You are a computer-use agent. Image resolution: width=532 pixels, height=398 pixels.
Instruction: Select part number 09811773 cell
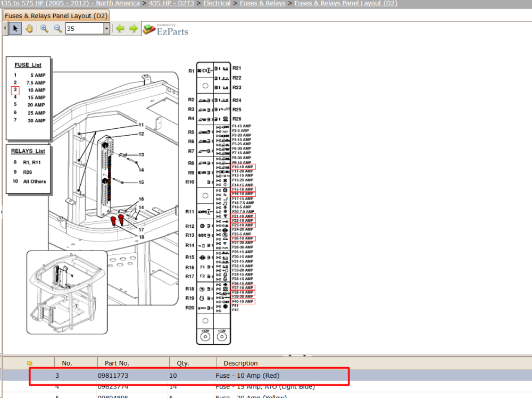point(113,376)
